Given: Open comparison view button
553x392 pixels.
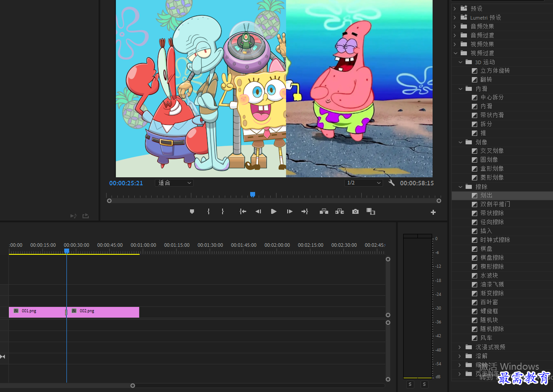Looking at the screenshot, I should 371,212.
